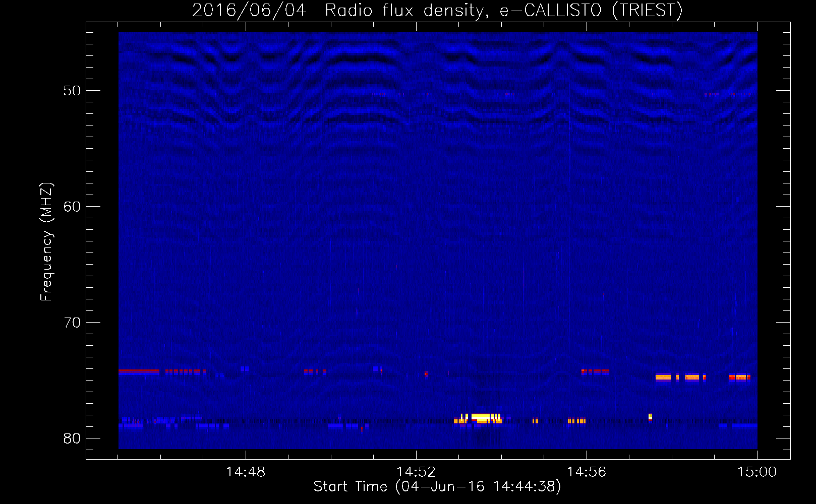Image resolution: width=816 pixels, height=504 pixels.
Task: Click the 15:00 time tick label
Action: tap(757, 472)
